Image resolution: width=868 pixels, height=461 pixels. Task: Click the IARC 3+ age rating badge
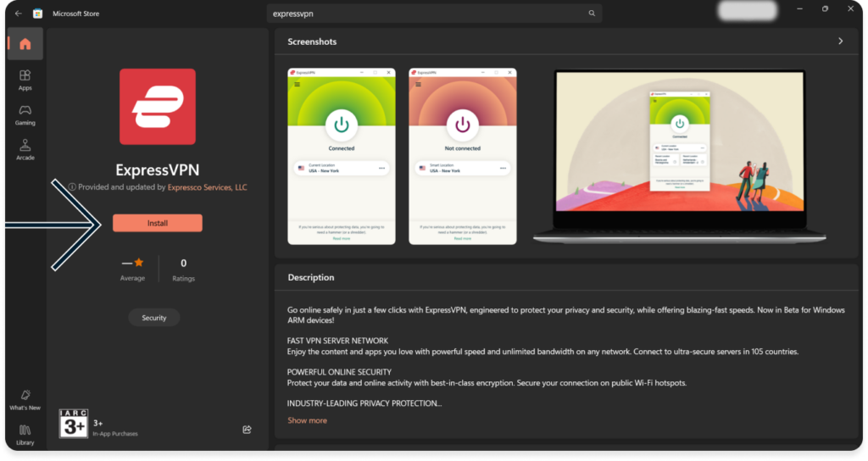(73, 423)
